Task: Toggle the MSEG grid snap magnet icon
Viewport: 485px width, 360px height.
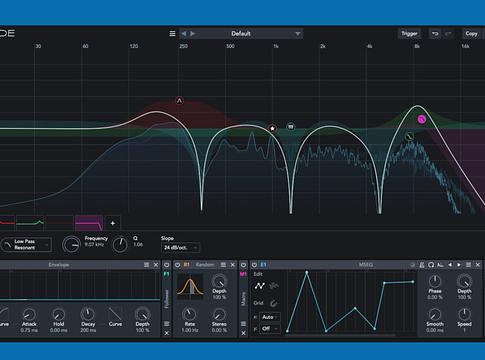Action: coord(273,303)
